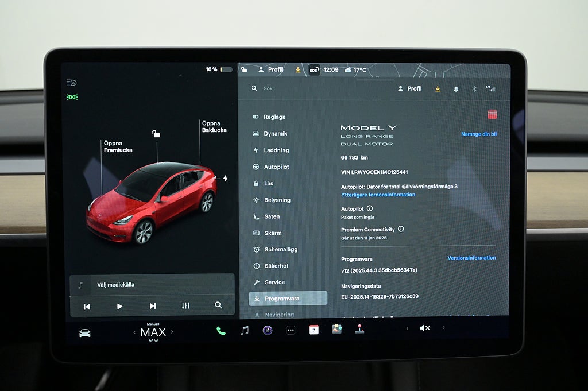Raise temperature with the right chevron beside MAX

(172, 332)
